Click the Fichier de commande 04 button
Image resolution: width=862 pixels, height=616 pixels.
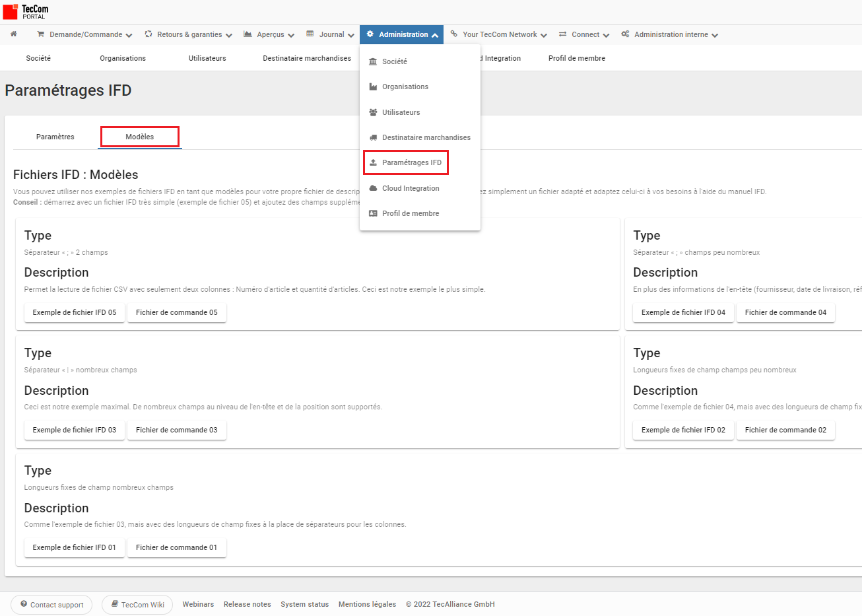785,312
